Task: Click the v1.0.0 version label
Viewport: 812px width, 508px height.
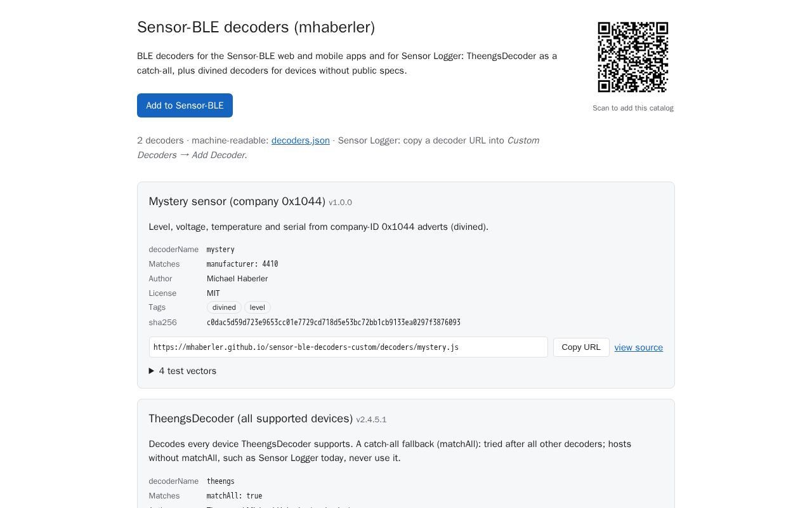Action: tap(340, 203)
